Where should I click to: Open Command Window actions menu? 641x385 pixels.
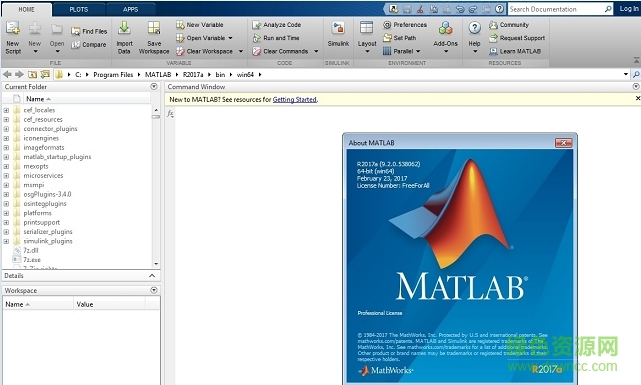(636, 86)
